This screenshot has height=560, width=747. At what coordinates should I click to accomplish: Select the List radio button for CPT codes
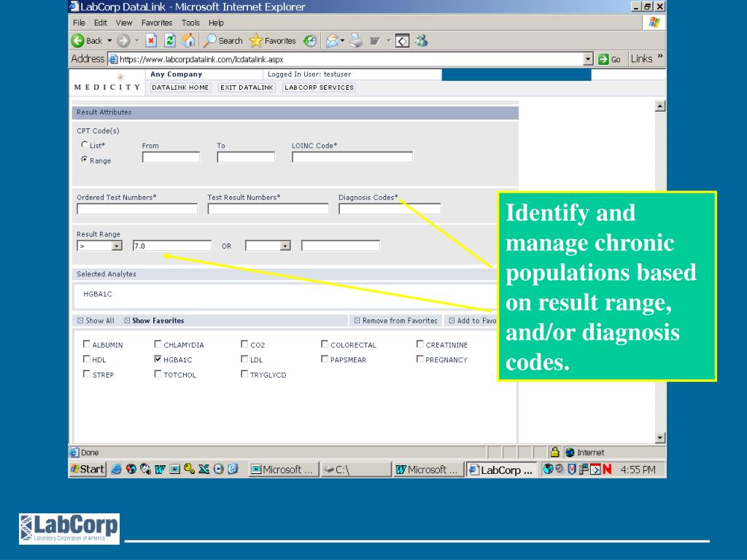(x=85, y=145)
